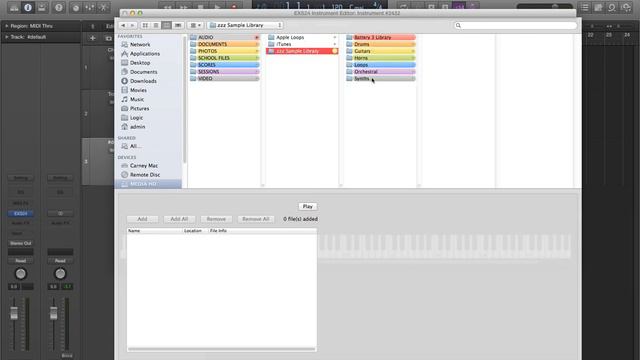
Task: Expand the Region: MIDI Thru disclosure triangle
Action: coord(7,26)
